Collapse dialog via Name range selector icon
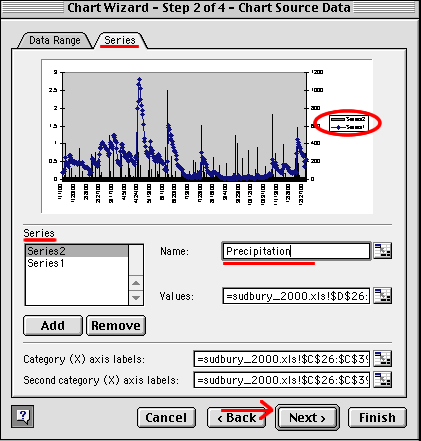The image size is (421, 441). click(x=382, y=251)
